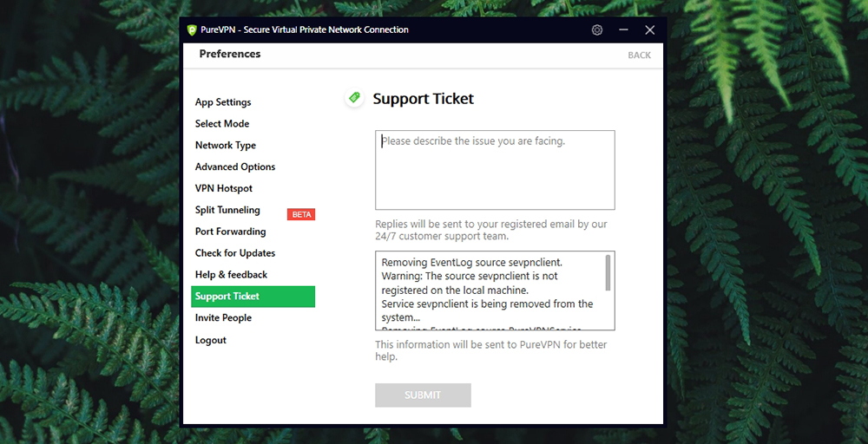Submit the support ticket
Image resolution: width=868 pixels, height=444 pixels.
tap(423, 395)
